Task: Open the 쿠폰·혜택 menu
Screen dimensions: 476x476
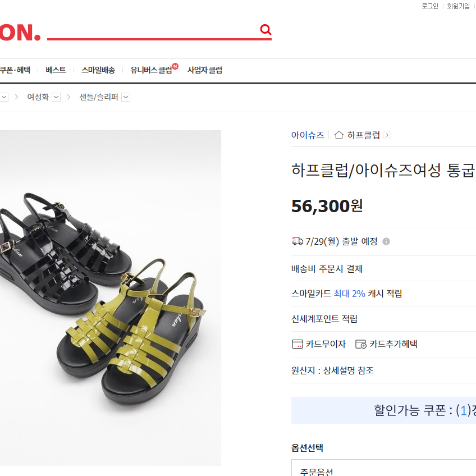Action: tap(15, 70)
